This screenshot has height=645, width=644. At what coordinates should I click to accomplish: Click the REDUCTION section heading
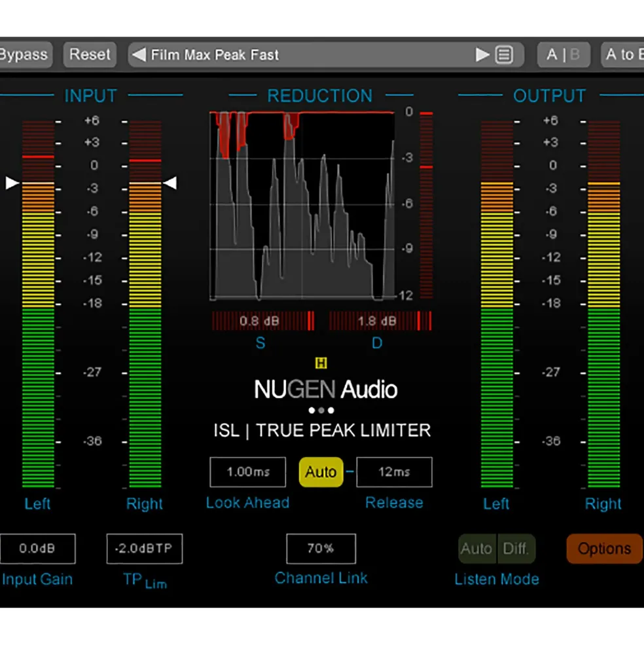pos(320,96)
